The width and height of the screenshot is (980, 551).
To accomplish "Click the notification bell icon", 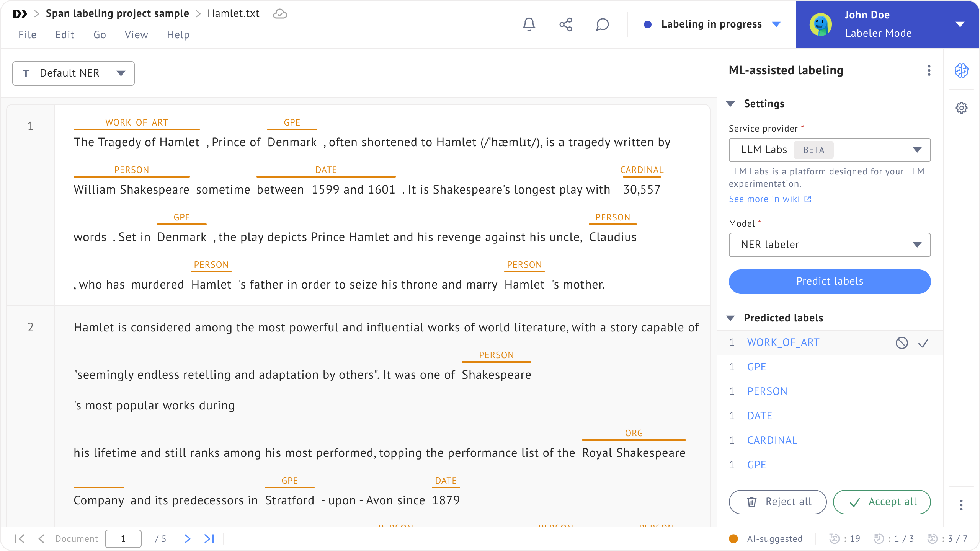I will 529,24.
